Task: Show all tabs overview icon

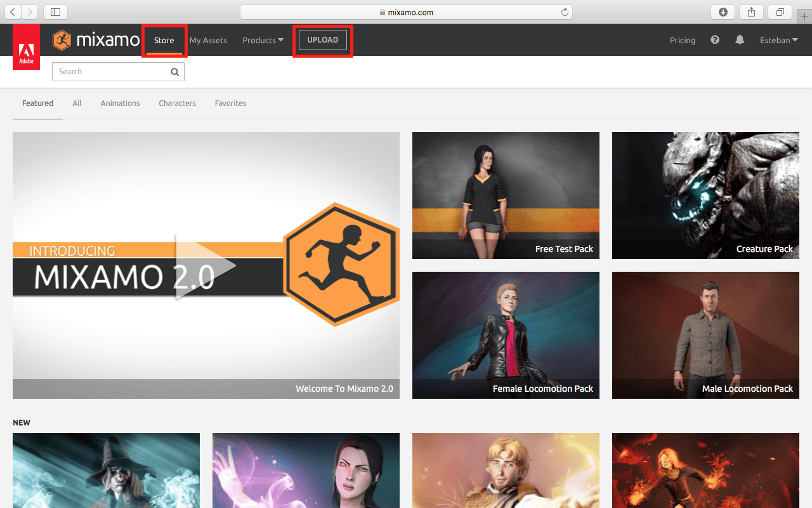Action: tap(780, 12)
